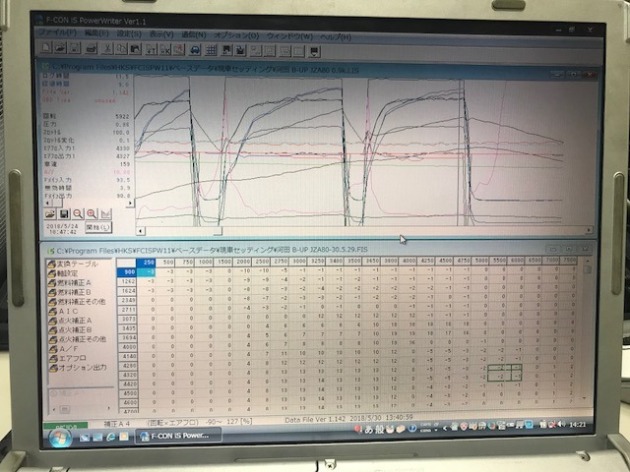This screenshot has width=630, height=472.
Task: Click the 250 column header in map table
Action: coord(146,263)
